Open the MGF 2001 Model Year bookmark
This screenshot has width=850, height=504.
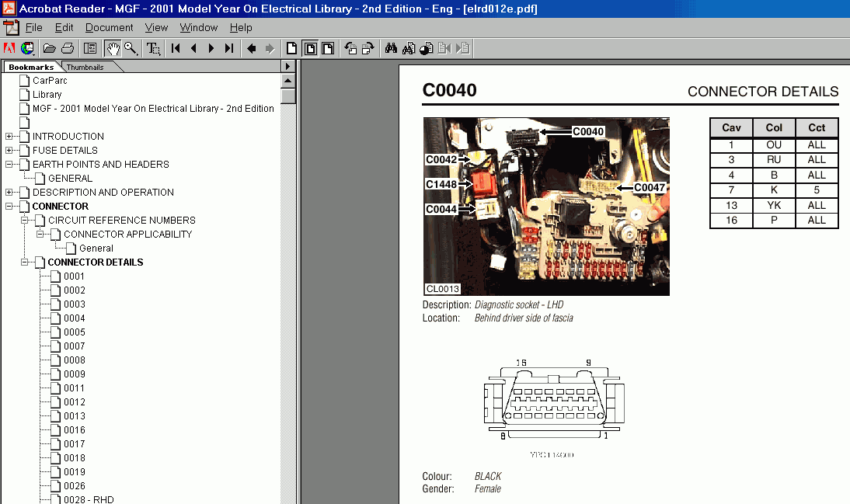[x=153, y=109]
